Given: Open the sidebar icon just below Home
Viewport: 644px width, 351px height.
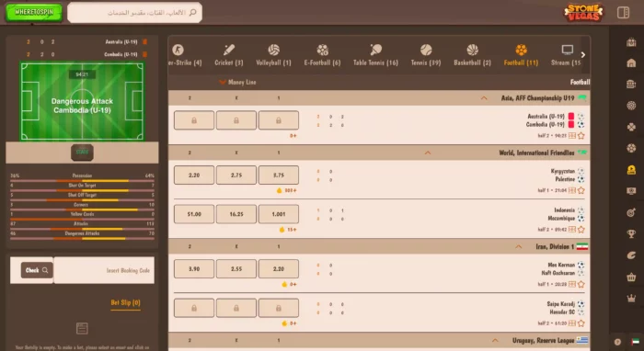Looking at the screenshot, I should click(631, 84).
